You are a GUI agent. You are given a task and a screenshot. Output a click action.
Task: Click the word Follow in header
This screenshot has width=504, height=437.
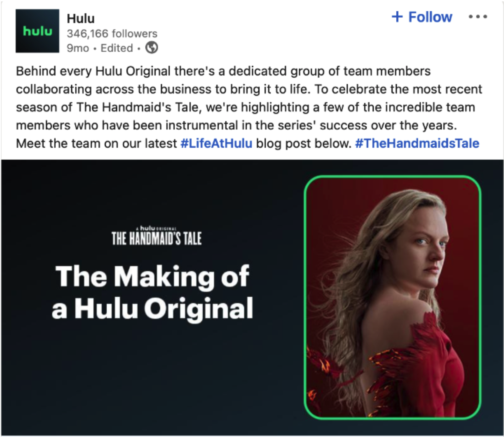[430, 17]
